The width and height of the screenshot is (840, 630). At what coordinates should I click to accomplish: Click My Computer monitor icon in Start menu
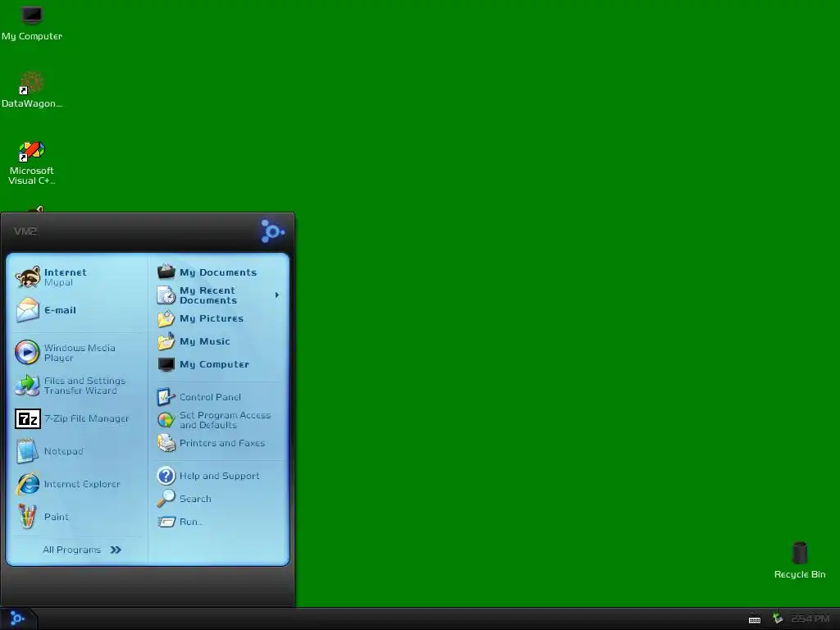(x=166, y=364)
